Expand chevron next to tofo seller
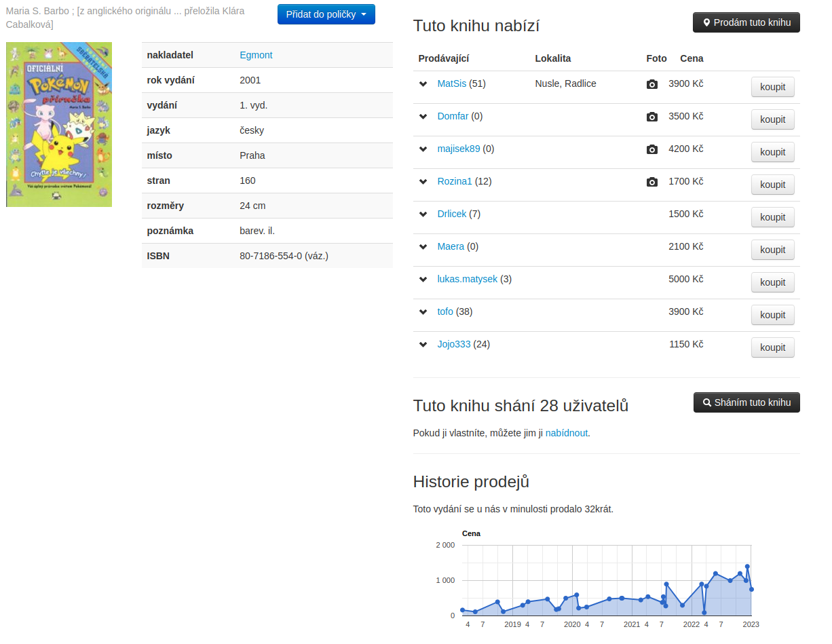832x644 pixels. point(423,312)
